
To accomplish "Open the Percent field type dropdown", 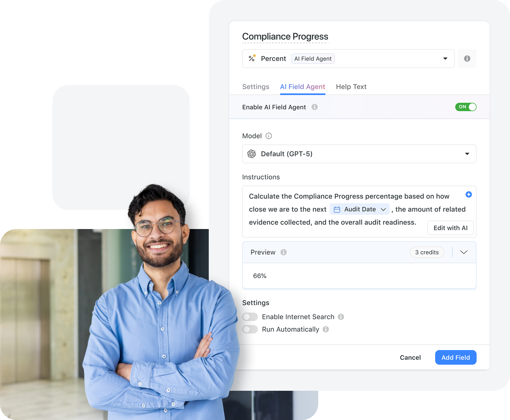I will point(348,58).
